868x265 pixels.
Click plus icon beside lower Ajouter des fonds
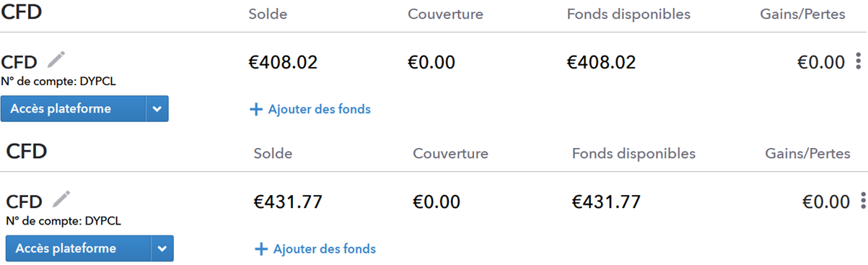(x=260, y=249)
